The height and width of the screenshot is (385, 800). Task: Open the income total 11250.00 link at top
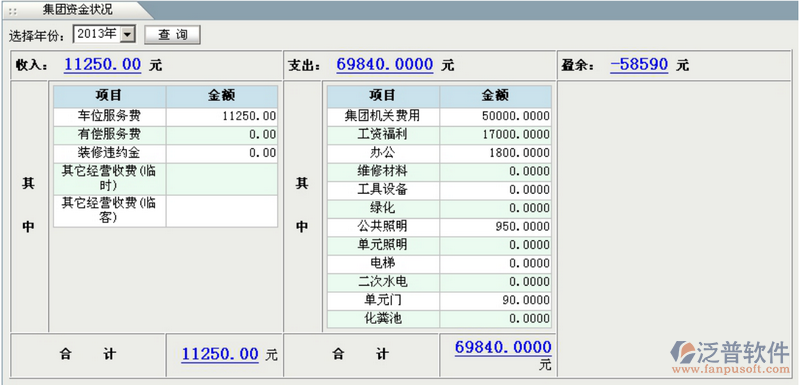pyautogui.click(x=102, y=65)
